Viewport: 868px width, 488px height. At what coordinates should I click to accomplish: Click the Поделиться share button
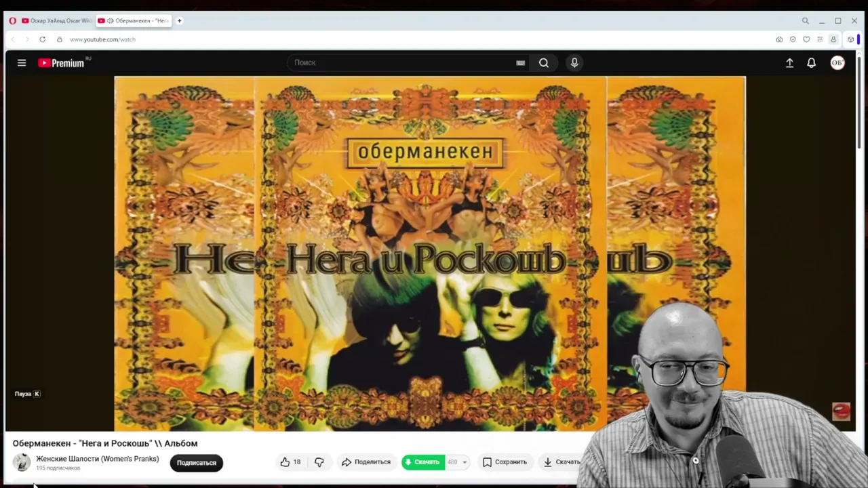[366, 462]
